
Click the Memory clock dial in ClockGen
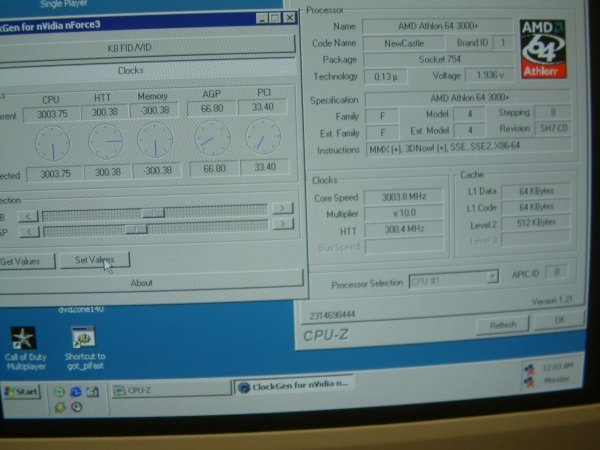(155, 140)
